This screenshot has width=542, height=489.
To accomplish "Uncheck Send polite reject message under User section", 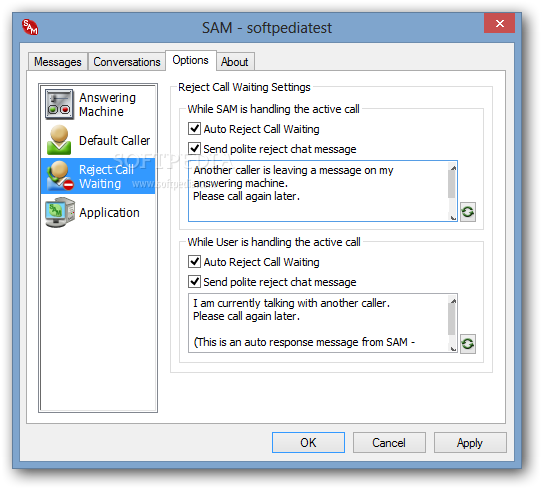I will [x=194, y=282].
